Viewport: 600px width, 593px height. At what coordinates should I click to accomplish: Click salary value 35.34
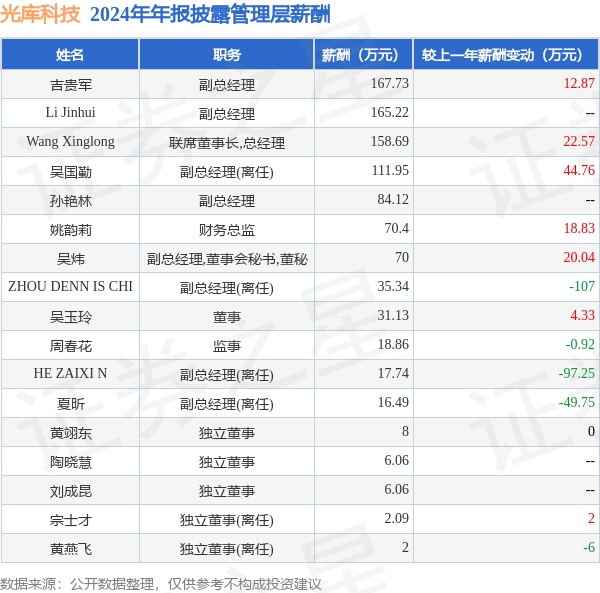pyautogui.click(x=393, y=286)
